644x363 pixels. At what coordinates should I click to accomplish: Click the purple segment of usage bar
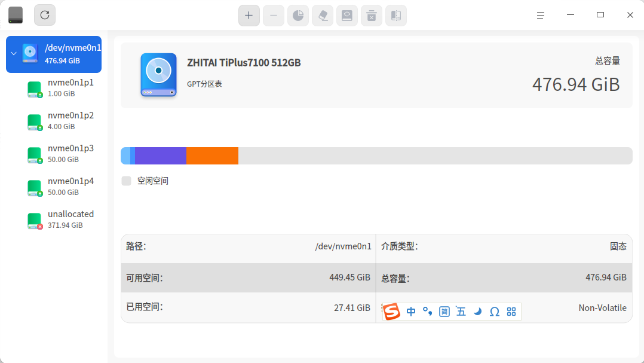point(161,156)
